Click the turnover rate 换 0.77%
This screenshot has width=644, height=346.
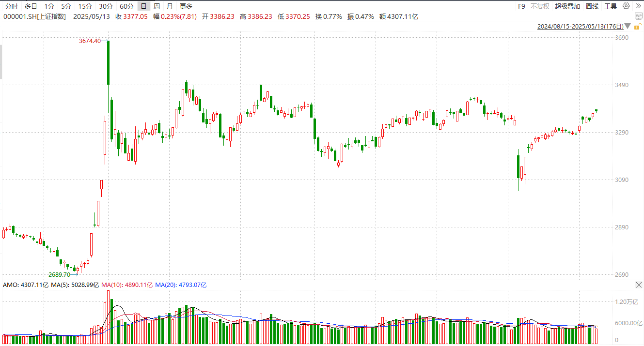tap(329, 16)
